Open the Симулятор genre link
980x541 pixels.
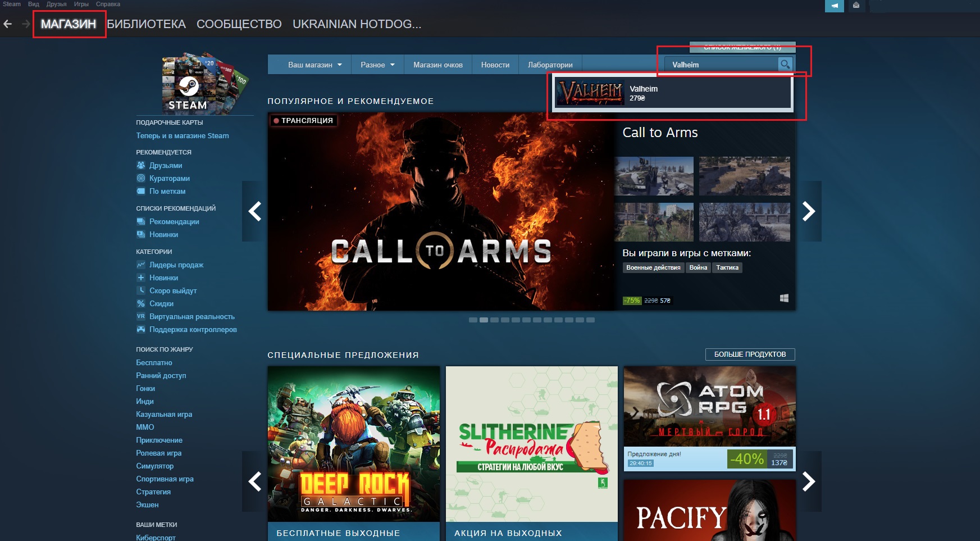[155, 466]
